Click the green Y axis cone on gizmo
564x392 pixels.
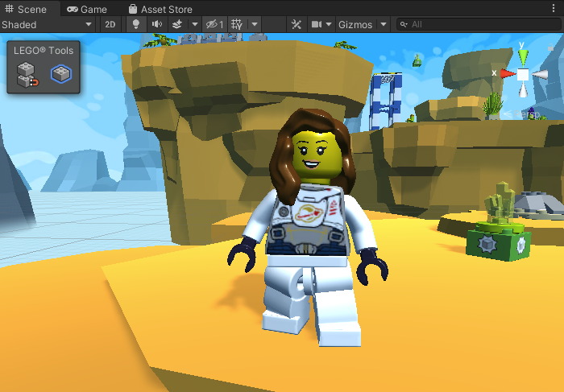523,56
